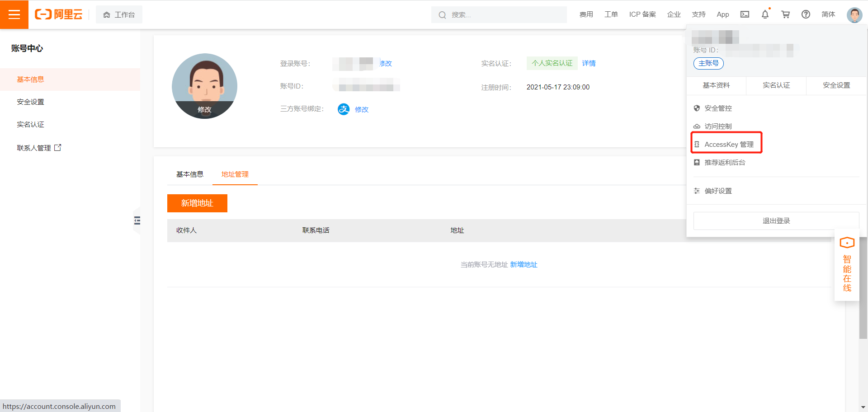Open the notification bell
The width and height of the screenshot is (868, 412).
[x=765, y=14]
